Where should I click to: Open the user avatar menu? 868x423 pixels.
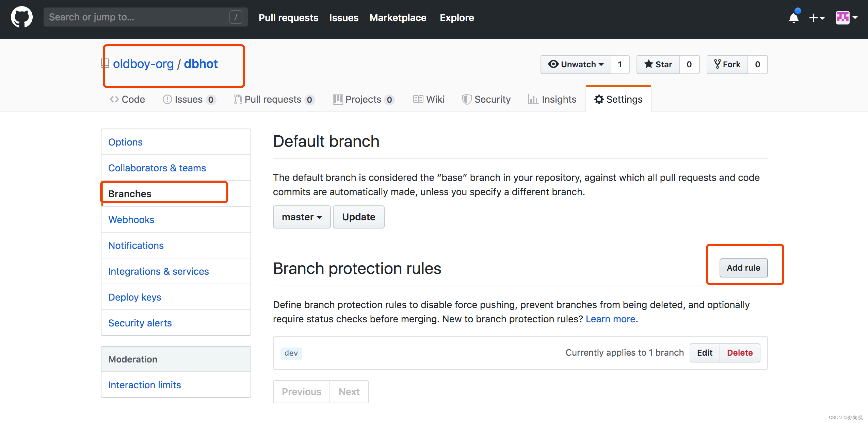(846, 18)
